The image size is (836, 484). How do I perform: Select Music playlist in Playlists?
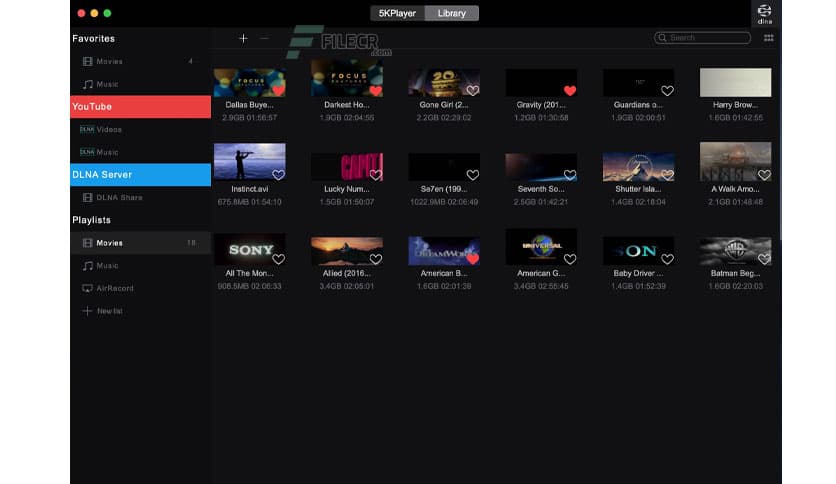click(141, 265)
